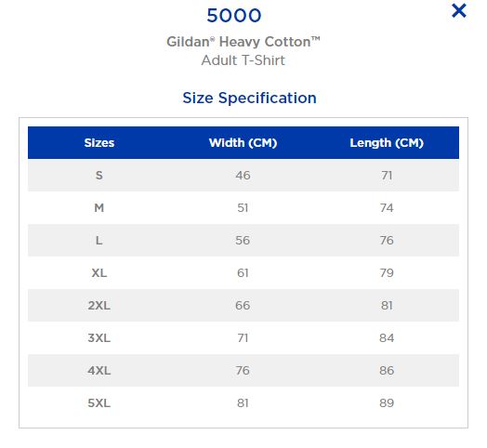This screenshot has width=487, height=448.
Task: Select the L size row label
Action: click(x=99, y=241)
